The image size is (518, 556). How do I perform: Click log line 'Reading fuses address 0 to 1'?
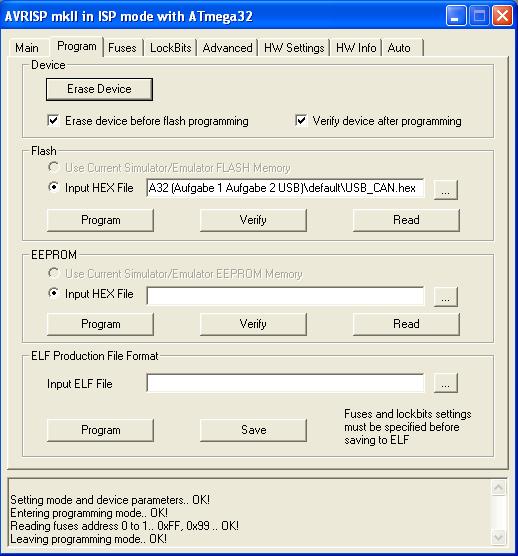[124, 526]
